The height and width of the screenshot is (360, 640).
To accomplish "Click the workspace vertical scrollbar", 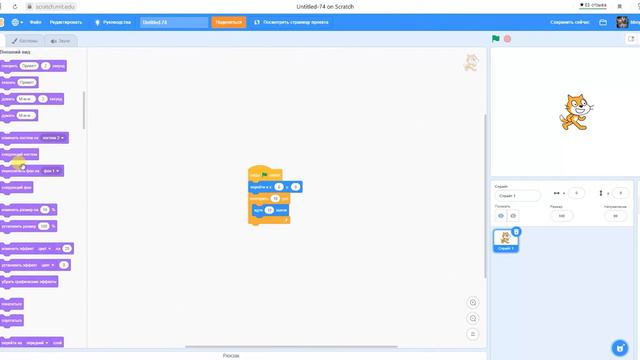I will tap(485, 196).
